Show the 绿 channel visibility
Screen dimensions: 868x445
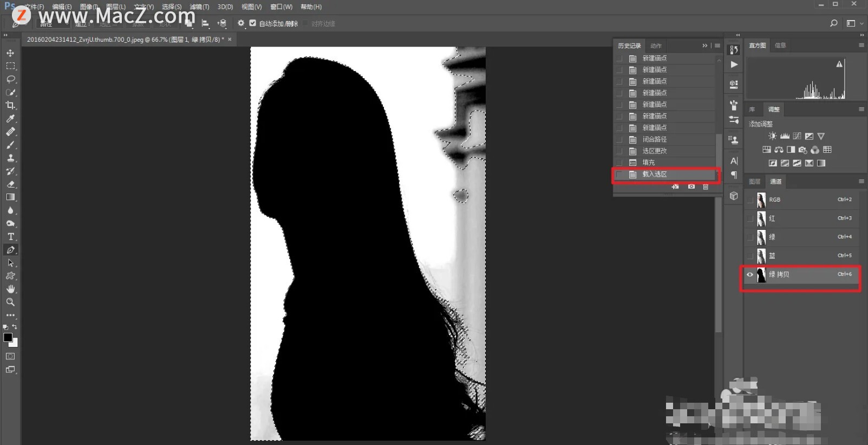point(750,237)
